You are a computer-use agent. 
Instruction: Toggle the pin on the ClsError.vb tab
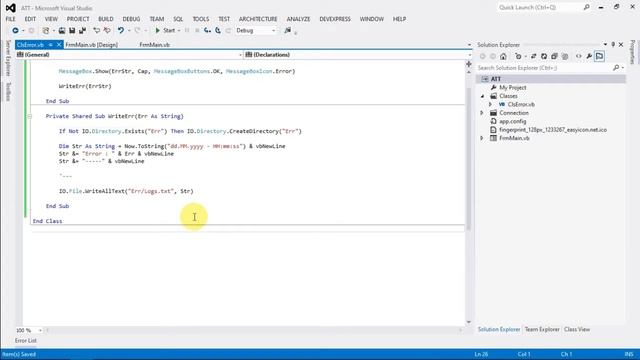pos(51,44)
